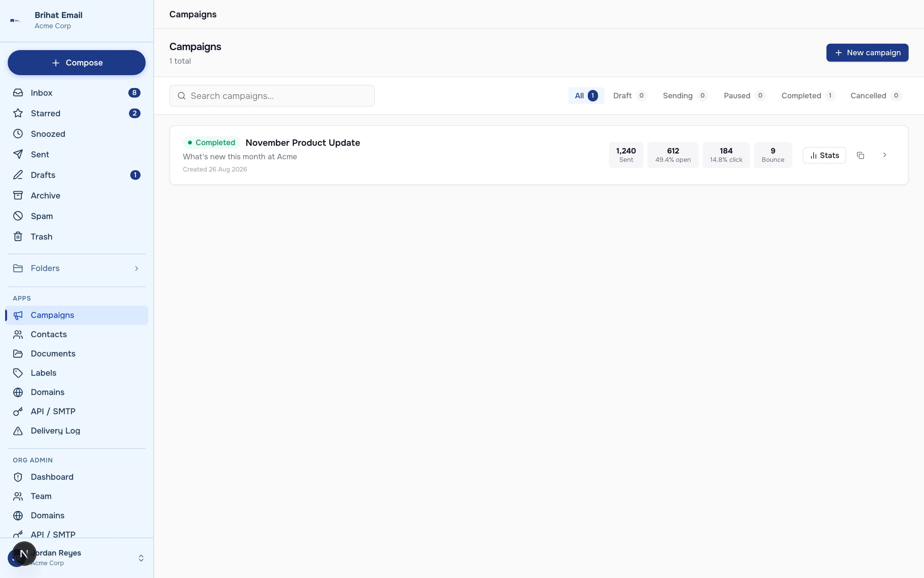
Task: Open Delivery Log warning icon
Action: (x=18, y=431)
